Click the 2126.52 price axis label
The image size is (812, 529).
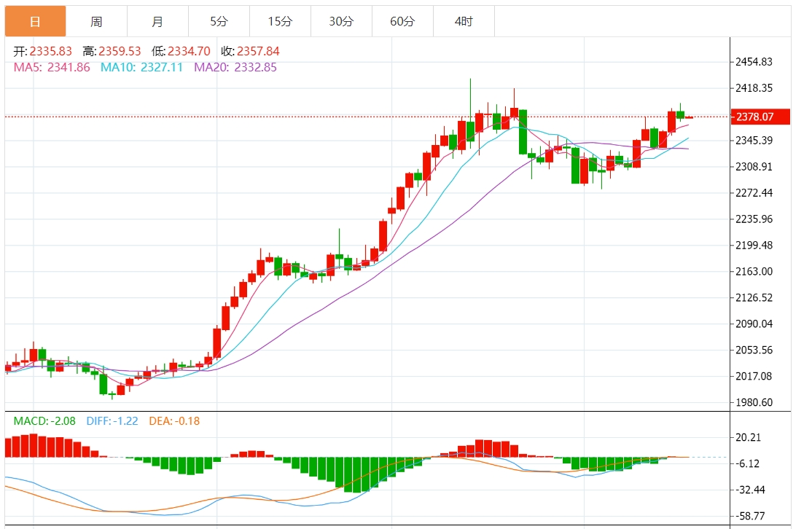tap(754, 297)
